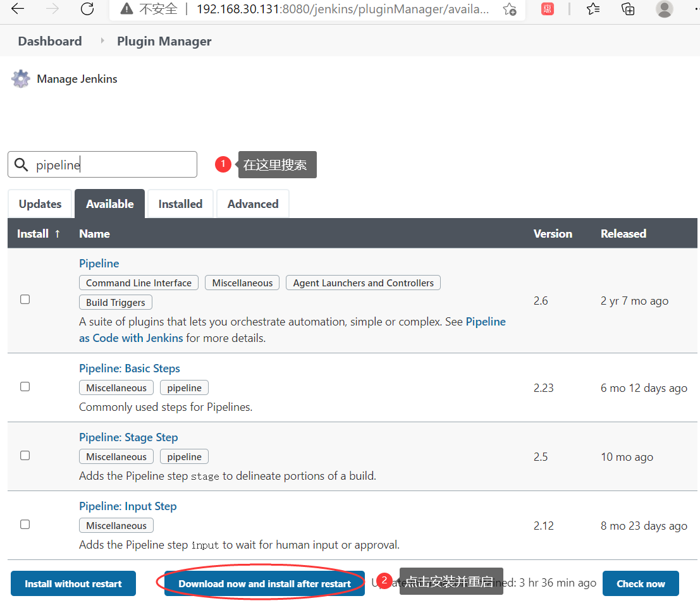
Task: Add page to favorites with the star-plus icon
Action: click(x=510, y=9)
